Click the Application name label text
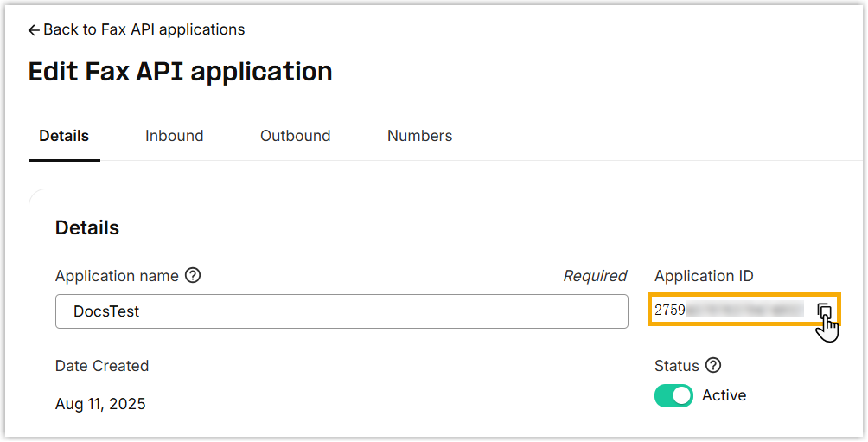 117,276
